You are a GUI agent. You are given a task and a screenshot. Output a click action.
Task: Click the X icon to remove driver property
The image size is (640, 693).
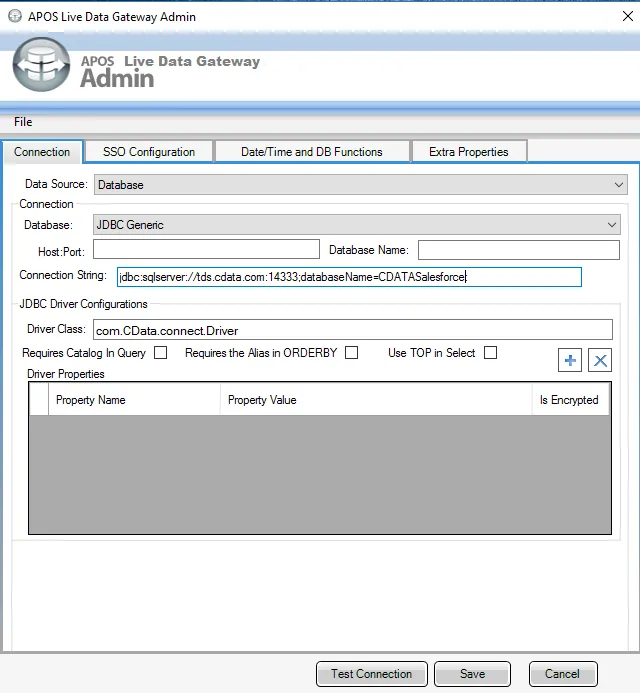(599, 361)
